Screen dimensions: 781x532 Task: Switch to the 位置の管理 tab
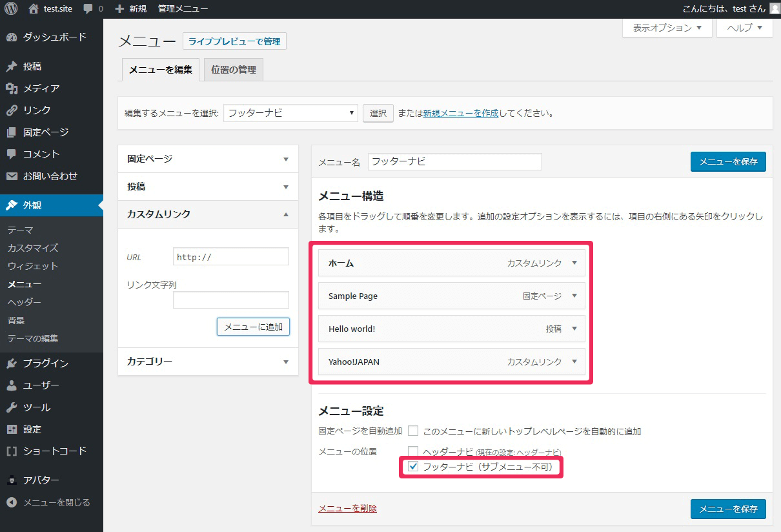[233, 70]
